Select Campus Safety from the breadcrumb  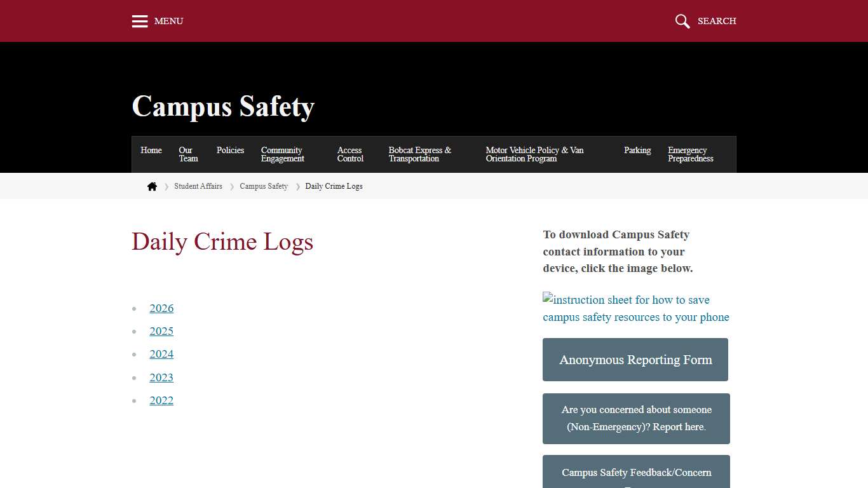264,186
